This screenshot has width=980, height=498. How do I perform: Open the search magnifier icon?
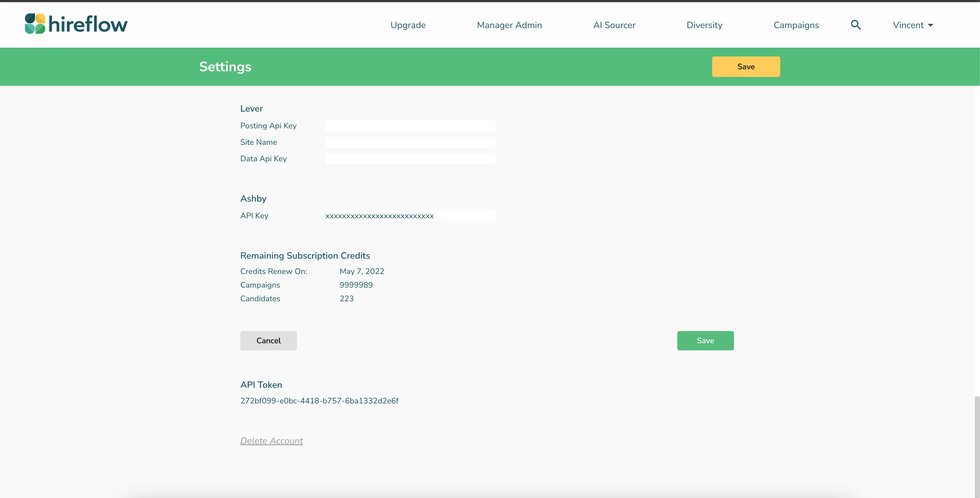[856, 25]
